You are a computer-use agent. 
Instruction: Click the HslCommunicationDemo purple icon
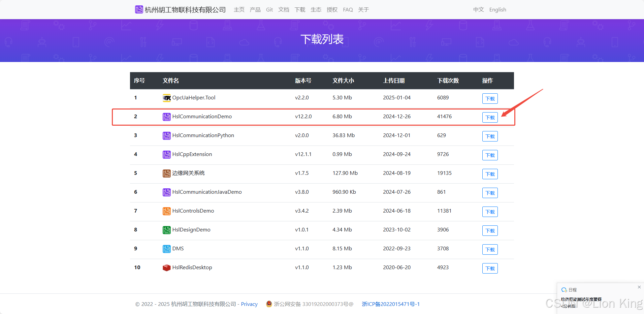[166, 117]
